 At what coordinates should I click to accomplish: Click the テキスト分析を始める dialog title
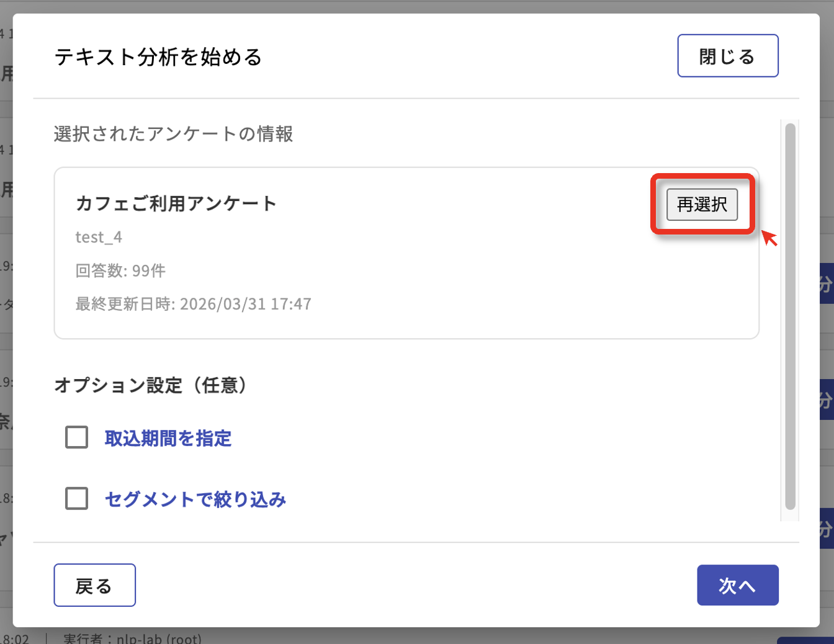[x=158, y=57]
